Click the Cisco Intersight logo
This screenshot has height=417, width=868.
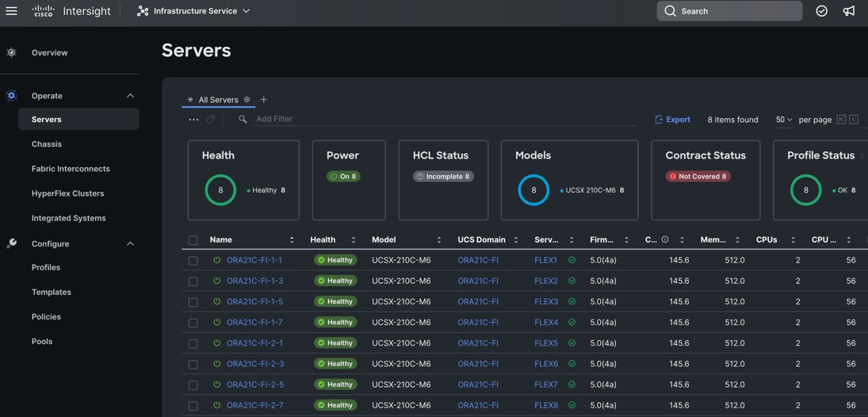71,11
